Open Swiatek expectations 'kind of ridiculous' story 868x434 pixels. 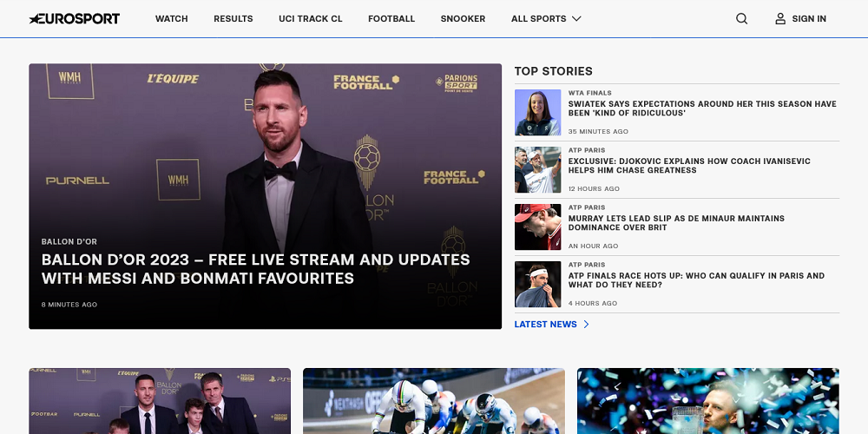pyautogui.click(x=702, y=108)
